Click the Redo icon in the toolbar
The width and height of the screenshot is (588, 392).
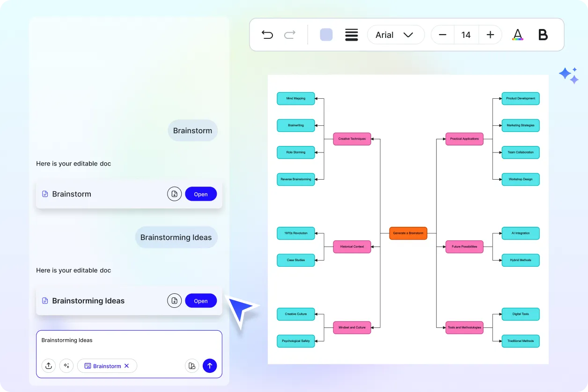[290, 35]
